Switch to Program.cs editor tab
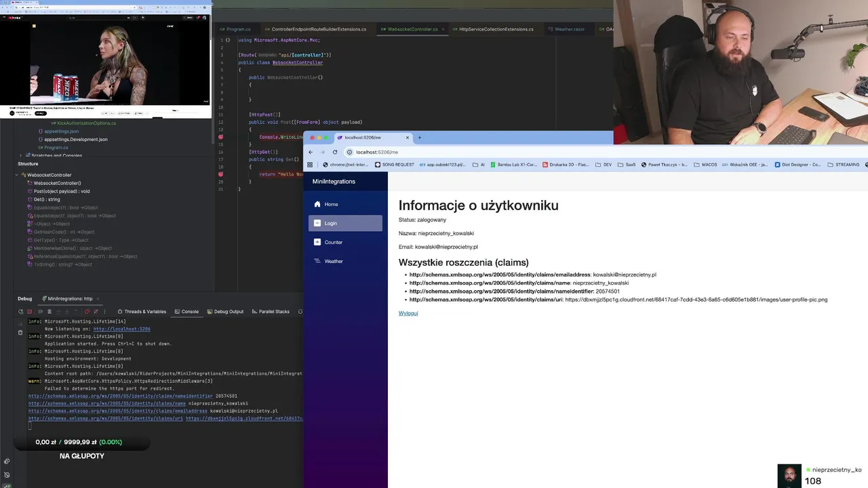 [235, 29]
